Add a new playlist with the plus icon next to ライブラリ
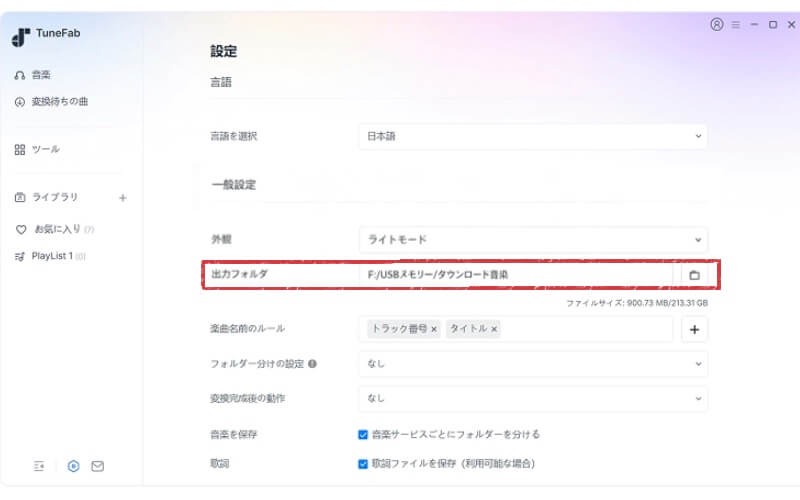The image size is (800, 500). [x=122, y=197]
